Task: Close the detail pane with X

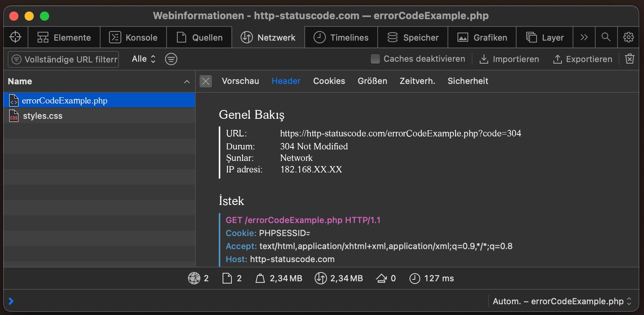Action: coord(206,81)
